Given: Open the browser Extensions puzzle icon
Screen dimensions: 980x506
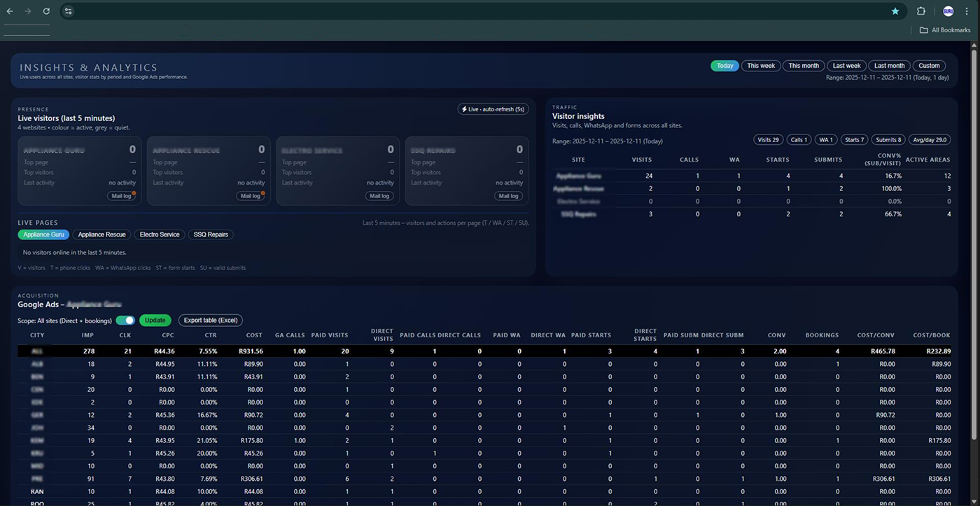Looking at the screenshot, I should [x=921, y=11].
